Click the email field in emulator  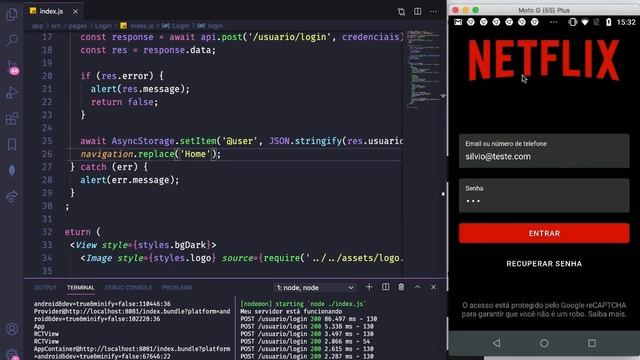pos(544,151)
